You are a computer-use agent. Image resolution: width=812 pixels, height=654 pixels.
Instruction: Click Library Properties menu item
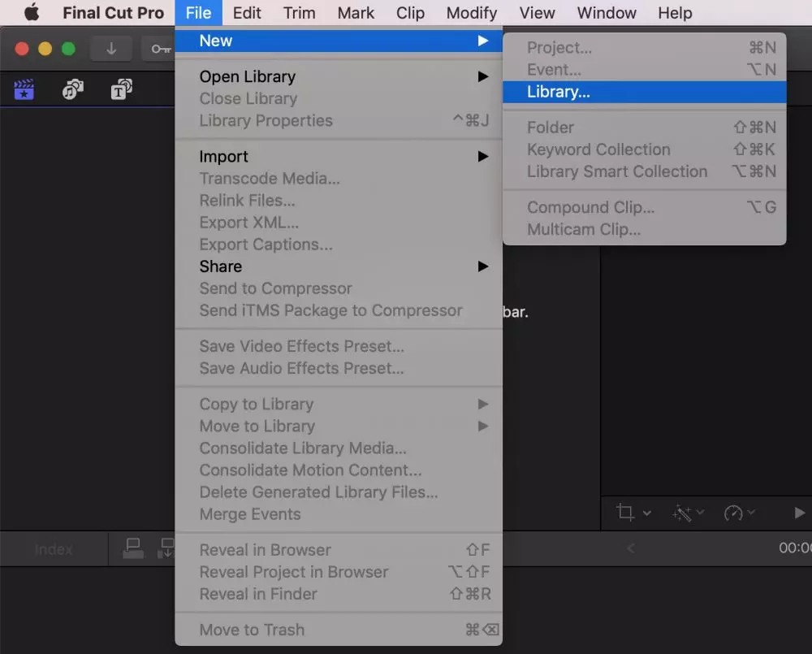339,121
